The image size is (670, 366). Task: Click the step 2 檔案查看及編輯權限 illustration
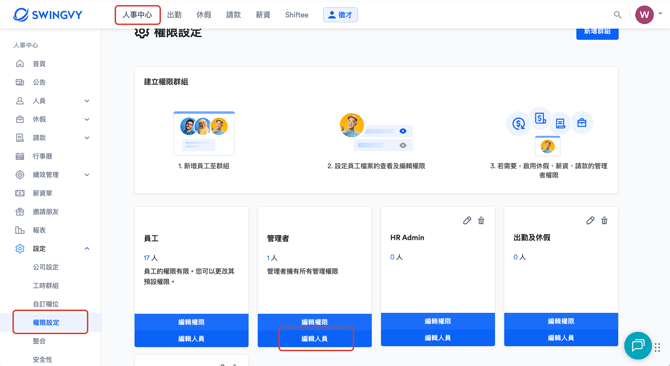tap(376, 132)
